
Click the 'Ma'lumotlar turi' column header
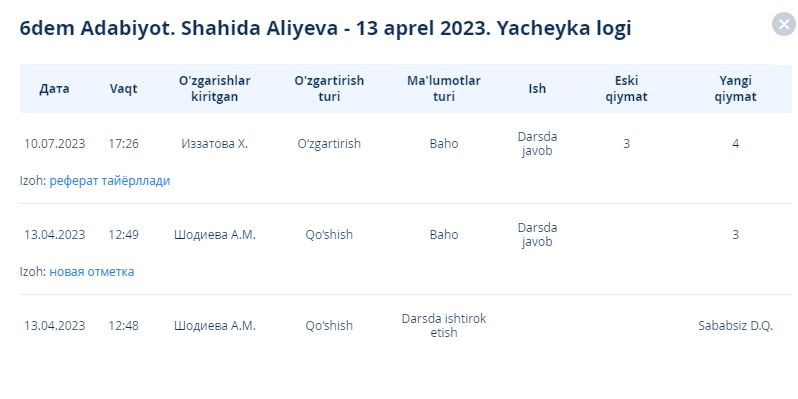coord(444,89)
